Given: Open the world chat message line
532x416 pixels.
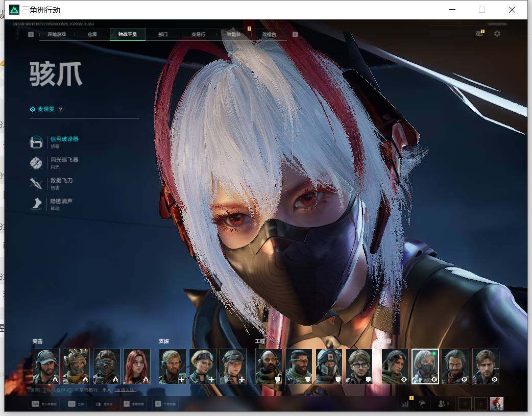Looking at the screenshot, I should (x=82, y=390).
